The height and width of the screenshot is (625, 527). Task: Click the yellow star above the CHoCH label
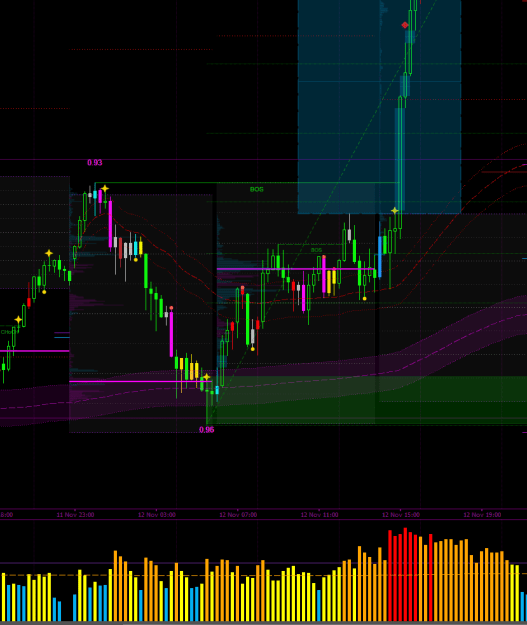click(18, 320)
